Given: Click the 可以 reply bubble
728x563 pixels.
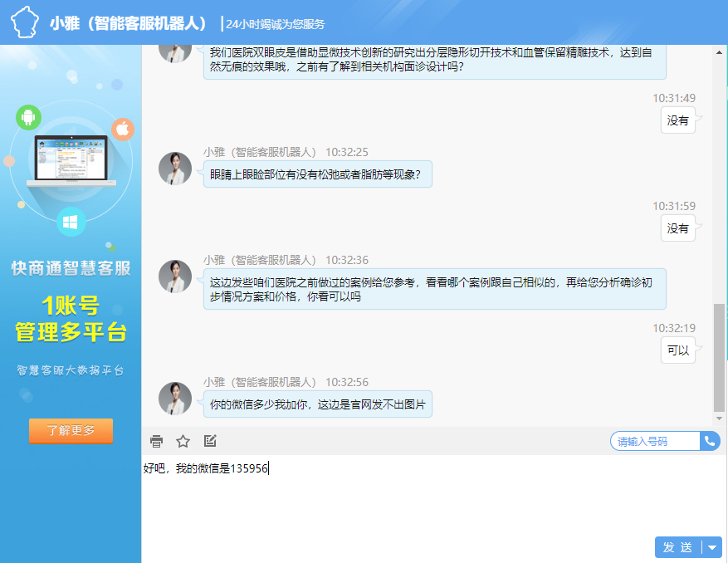Looking at the screenshot, I should [678, 350].
